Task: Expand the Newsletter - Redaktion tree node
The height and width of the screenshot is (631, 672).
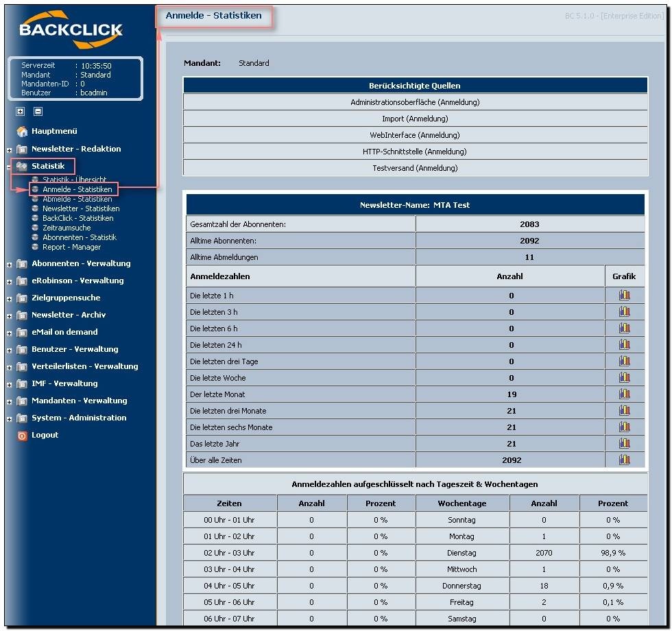Action: click(10, 150)
